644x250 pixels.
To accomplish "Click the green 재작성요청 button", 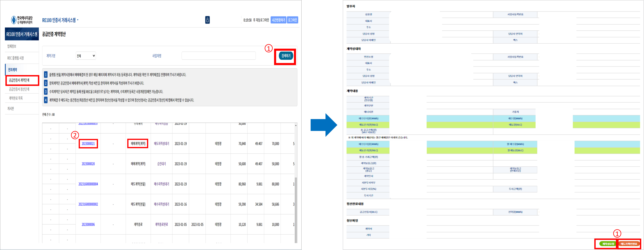I will pos(608,244).
